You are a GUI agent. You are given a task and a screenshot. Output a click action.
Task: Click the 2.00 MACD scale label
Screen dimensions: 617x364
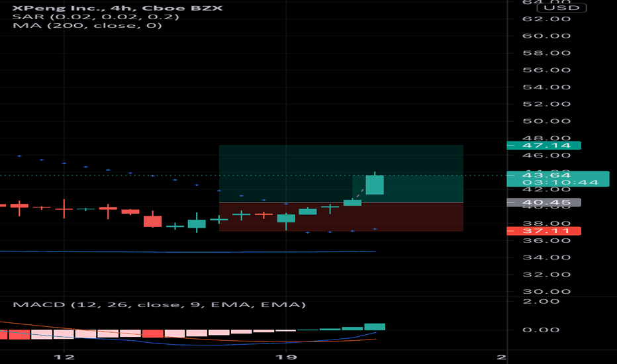tap(541, 301)
